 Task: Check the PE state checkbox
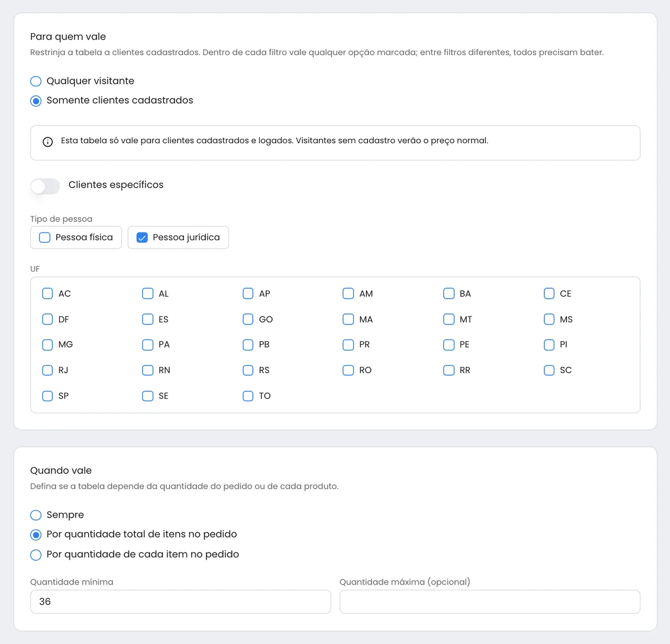point(449,345)
